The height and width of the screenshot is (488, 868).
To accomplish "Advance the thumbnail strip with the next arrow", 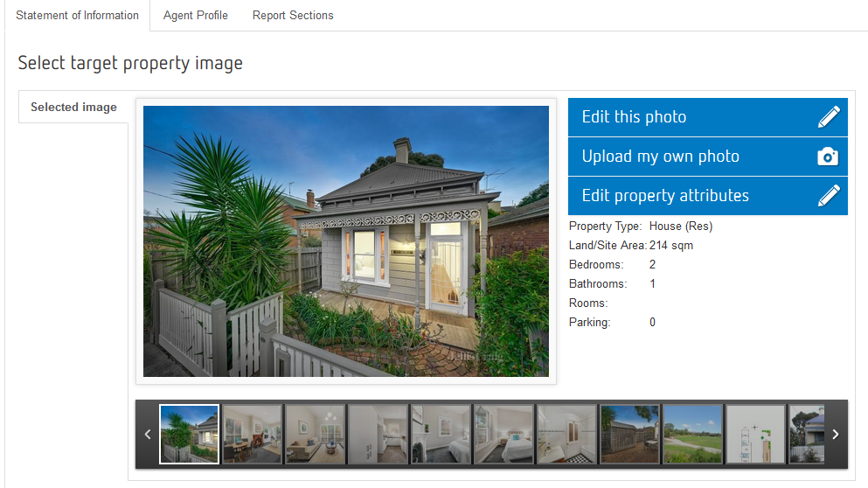I will point(836,434).
